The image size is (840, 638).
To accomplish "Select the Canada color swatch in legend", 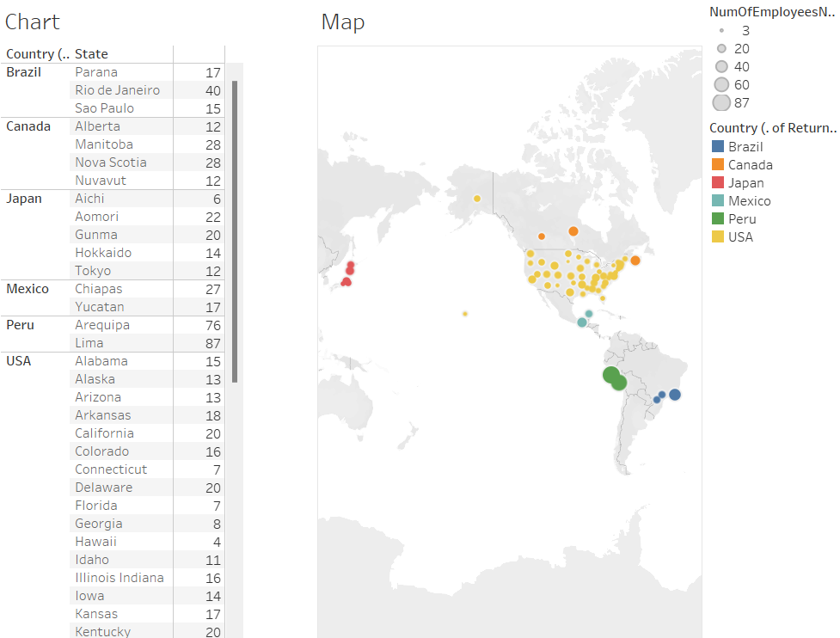I will point(718,164).
